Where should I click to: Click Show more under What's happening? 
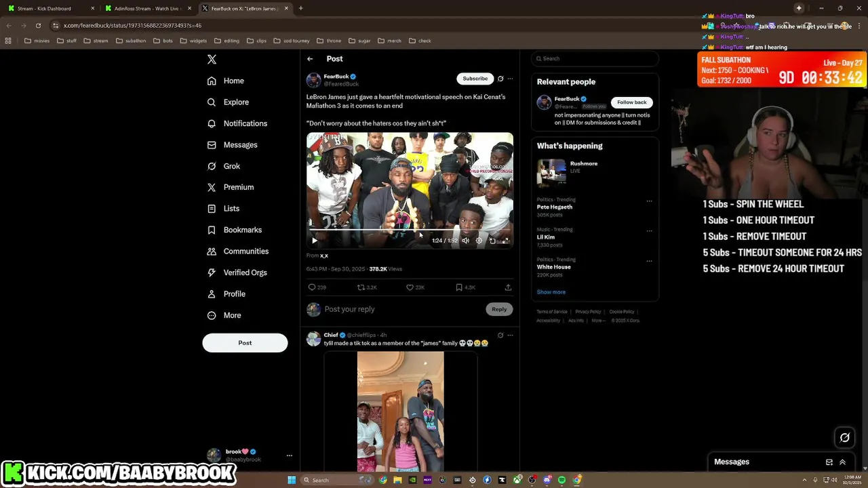click(551, 292)
